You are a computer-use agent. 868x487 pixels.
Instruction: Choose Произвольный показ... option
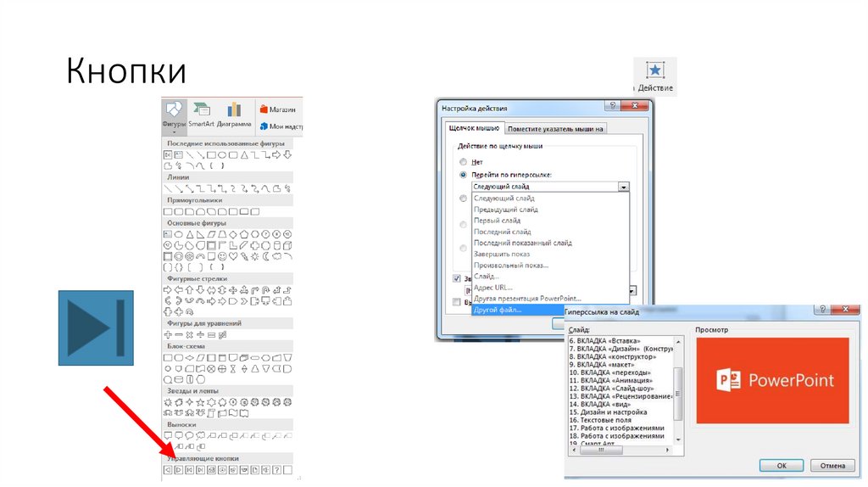pyautogui.click(x=551, y=265)
